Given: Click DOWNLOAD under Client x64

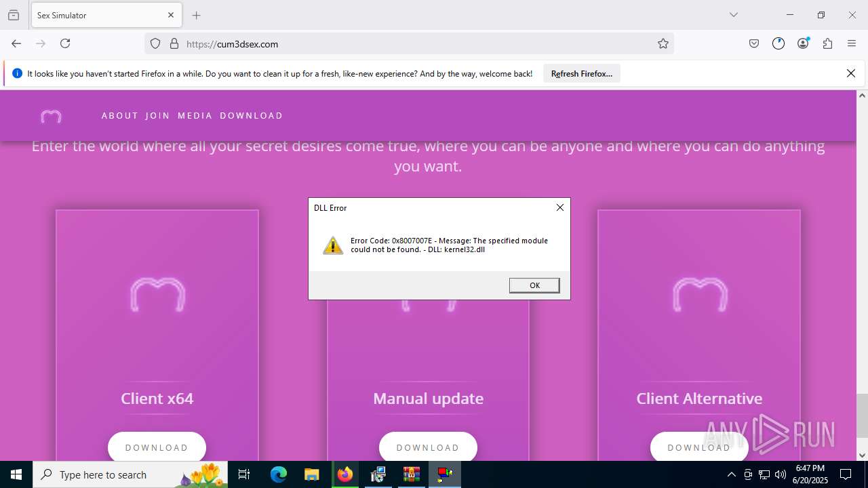Looking at the screenshot, I should [x=157, y=447].
